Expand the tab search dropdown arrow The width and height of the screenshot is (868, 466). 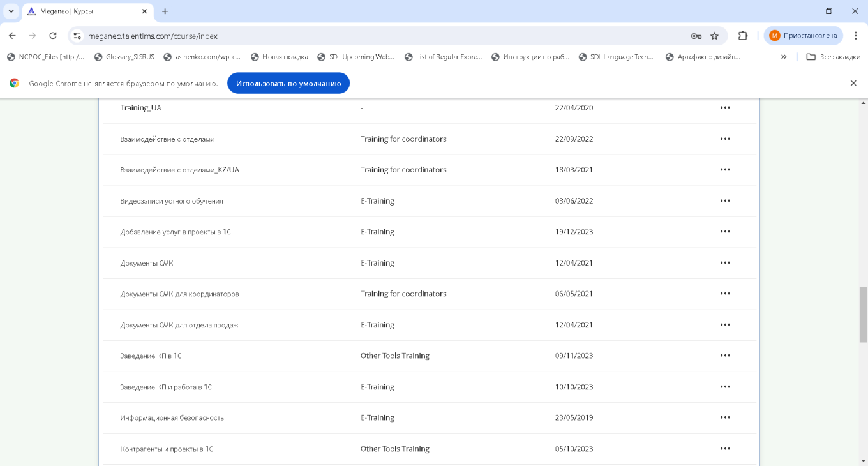pyautogui.click(x=11, y=11)
